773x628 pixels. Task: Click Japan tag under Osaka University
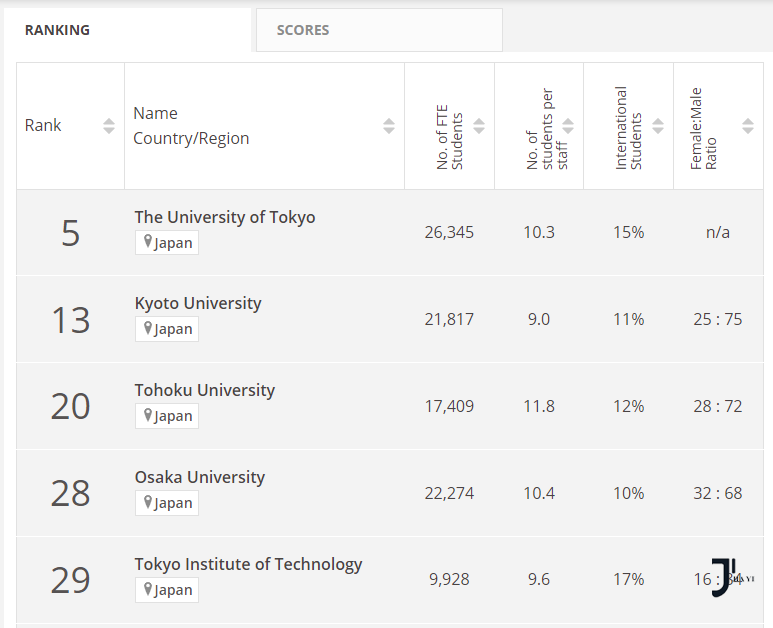pos(167,503)
